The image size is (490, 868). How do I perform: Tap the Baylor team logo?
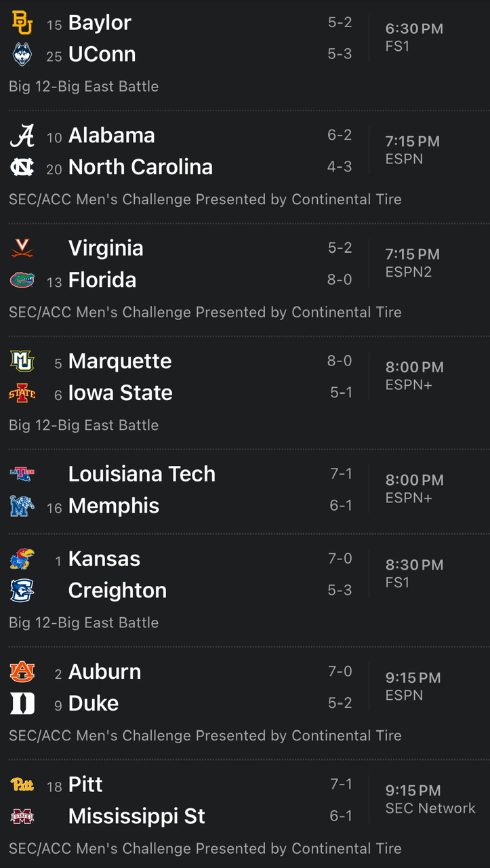[x=22, y=23]
